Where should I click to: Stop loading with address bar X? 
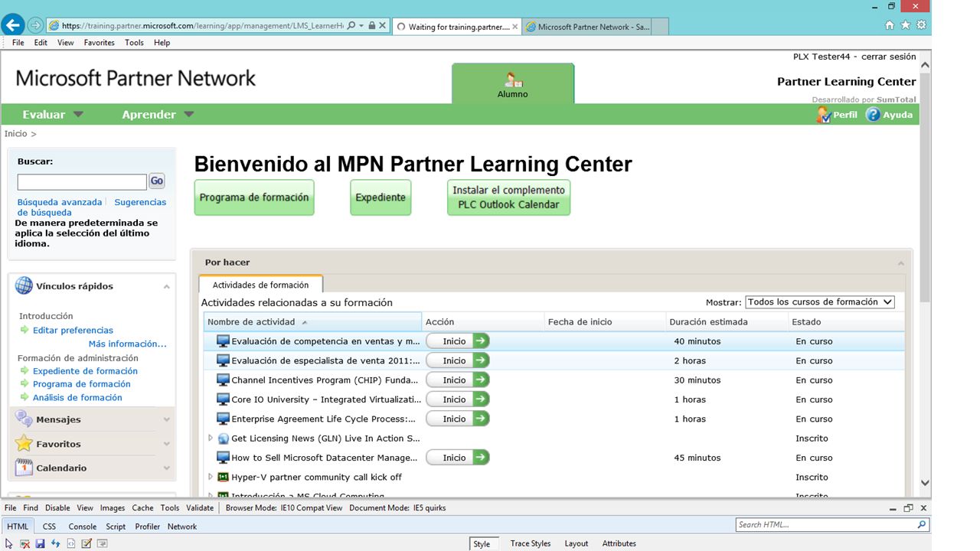coord(382,25)
